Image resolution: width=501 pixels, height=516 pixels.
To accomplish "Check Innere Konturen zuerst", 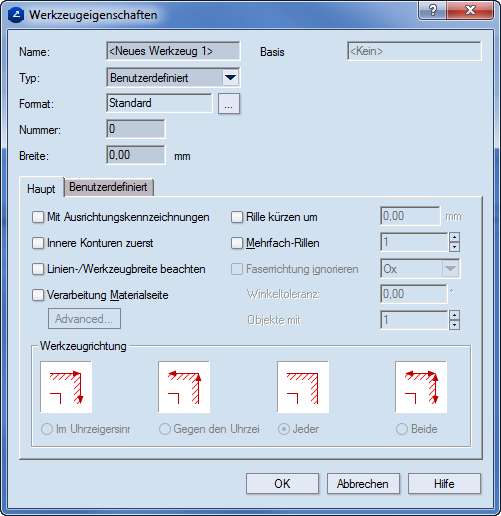I will (x=38, y=243).
